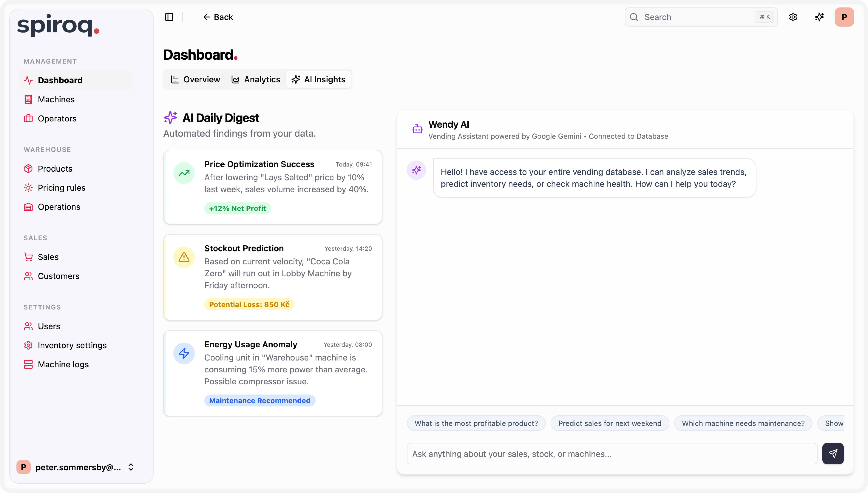Click the Customers entry in Sales section
The width and height of the screenshot is (868, 493).
tap(59, 276)
